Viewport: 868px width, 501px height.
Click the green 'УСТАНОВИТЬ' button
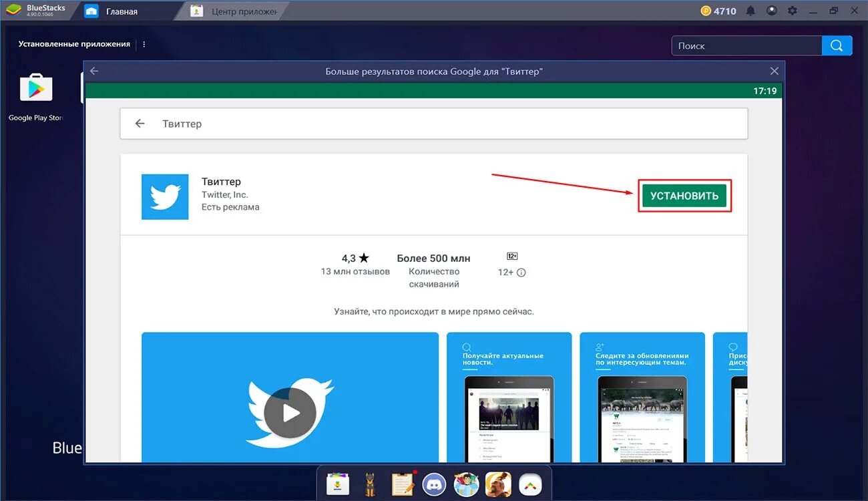pos(684,196)
